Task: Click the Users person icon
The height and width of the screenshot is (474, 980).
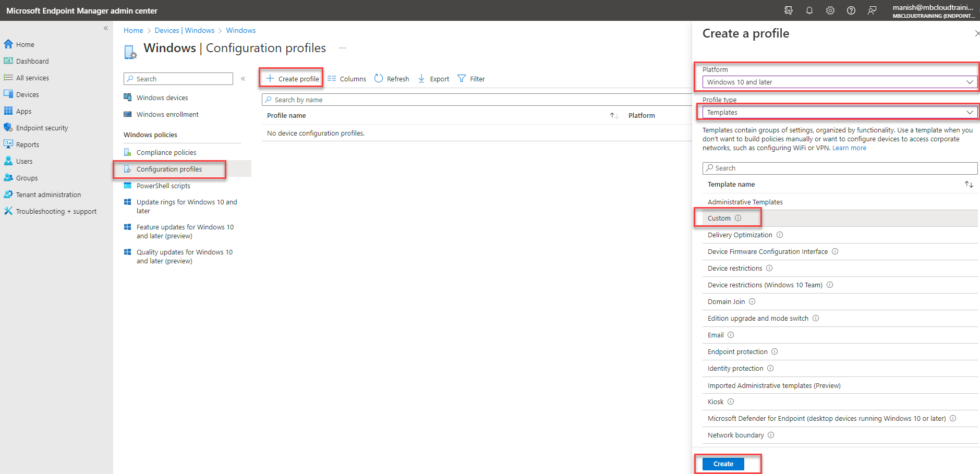Action: 8,161
